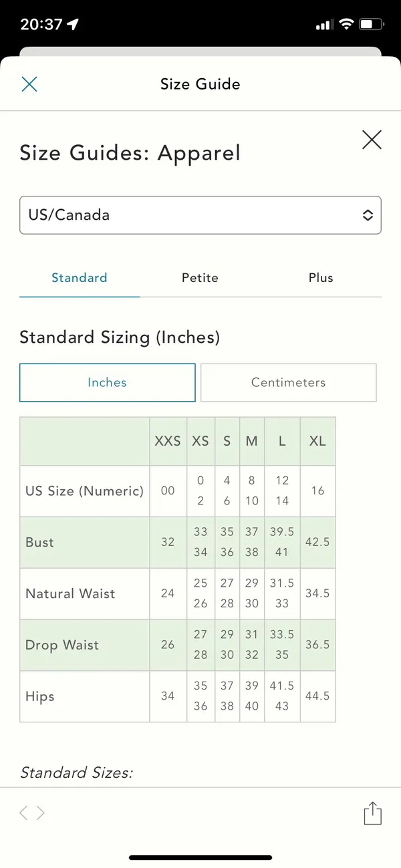401x868 pixels.
Task: Tap the home indicator bar
Action: [200, 857]
